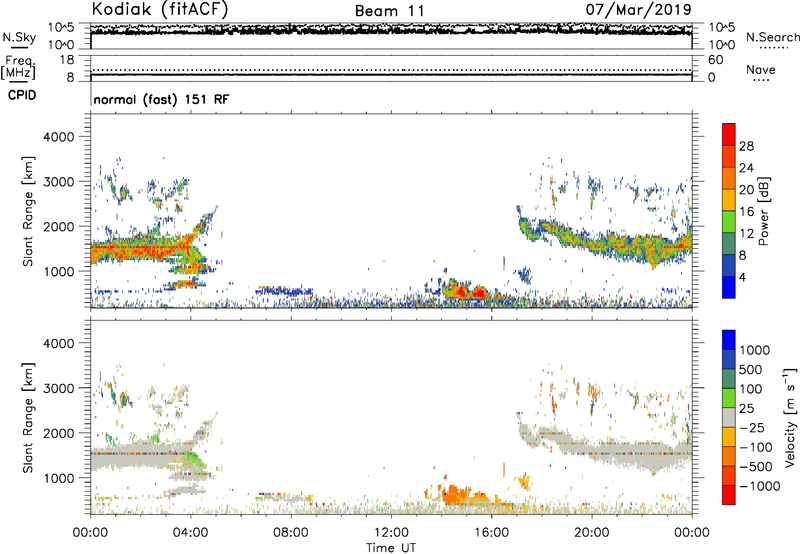Click the 'Kodiak (fitACF)' plot title
The height and width of the screenshot is (554, 800).
point(160,9)
